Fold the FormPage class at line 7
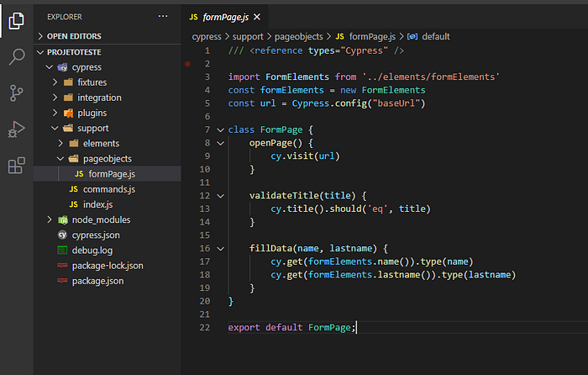588x375 pixels. [x=220, y=130]
